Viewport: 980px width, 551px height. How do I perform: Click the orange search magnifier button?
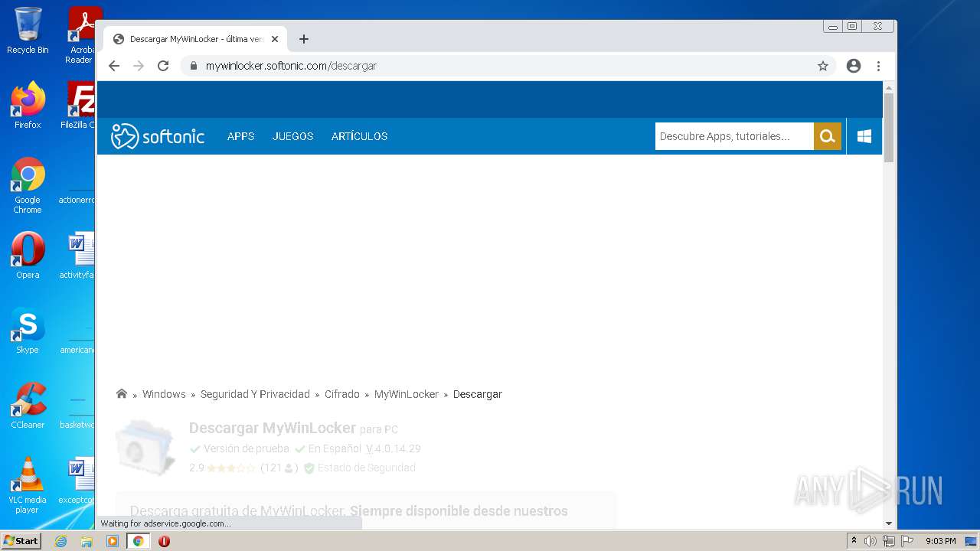point(828,136)
